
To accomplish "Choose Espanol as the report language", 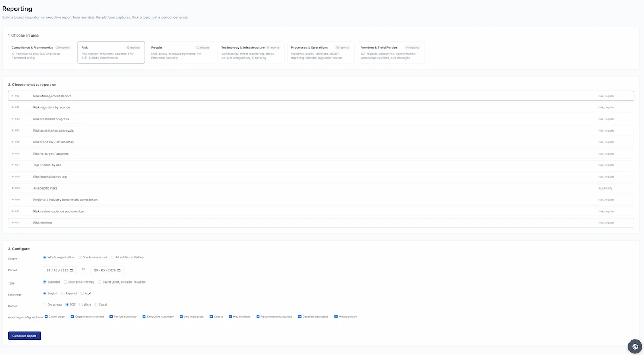I will [x=63, y=293].
